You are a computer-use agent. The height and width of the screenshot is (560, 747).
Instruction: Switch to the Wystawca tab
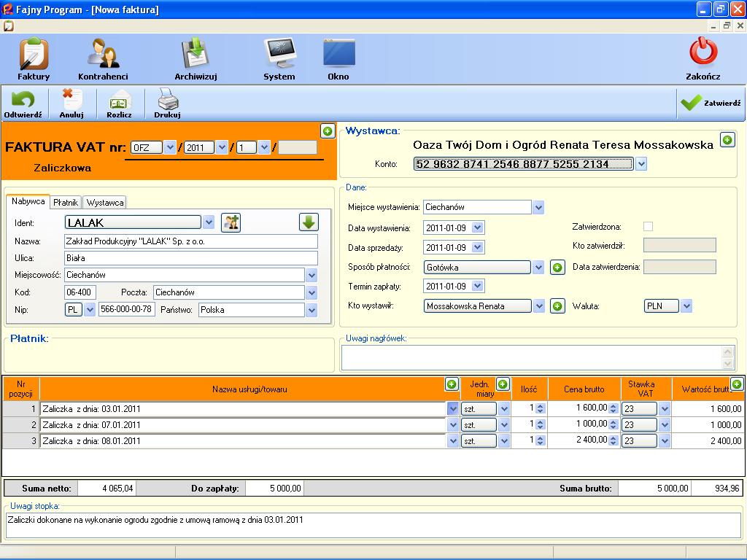(105, 202)
